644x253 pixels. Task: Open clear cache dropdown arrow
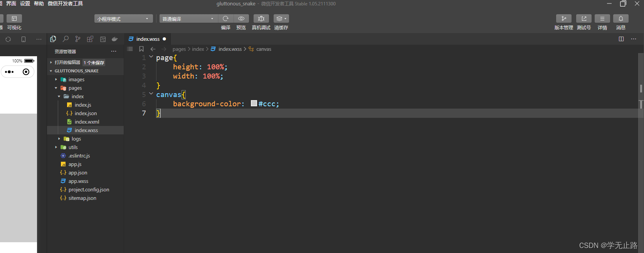tap(286, 18)
